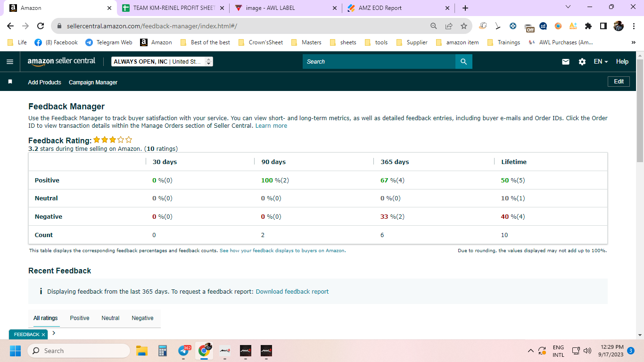Click the sync status tray icon
The image size is (644, 362).
542,351
